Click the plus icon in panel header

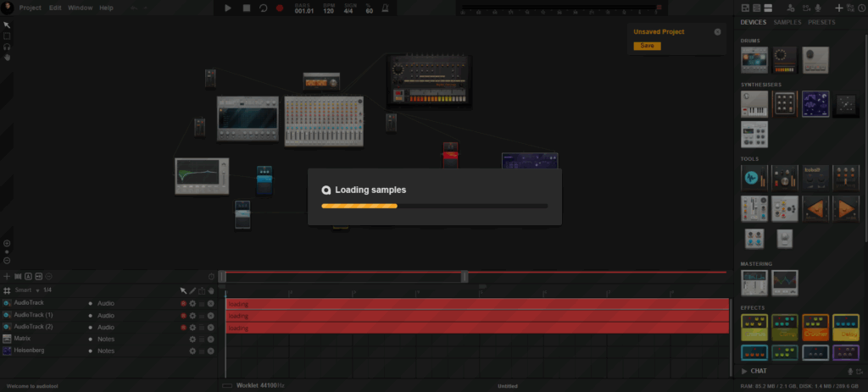(x=839, y=8)
